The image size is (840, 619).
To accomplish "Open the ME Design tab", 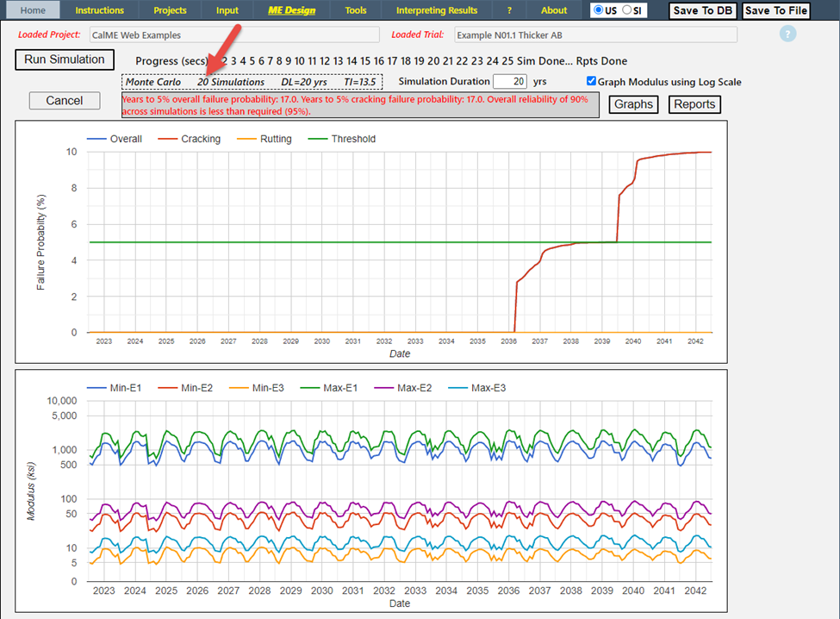I will point(291,10).
